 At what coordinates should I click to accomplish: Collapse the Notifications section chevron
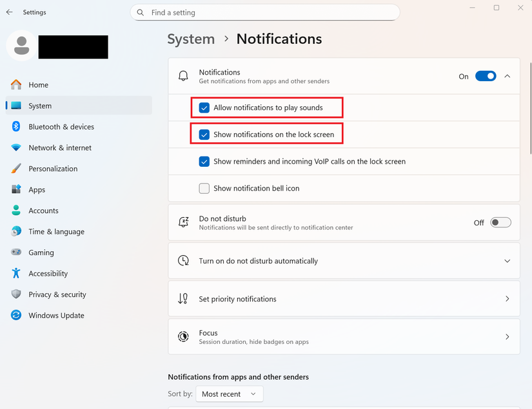pyautogui.click(x=507, y=76)
